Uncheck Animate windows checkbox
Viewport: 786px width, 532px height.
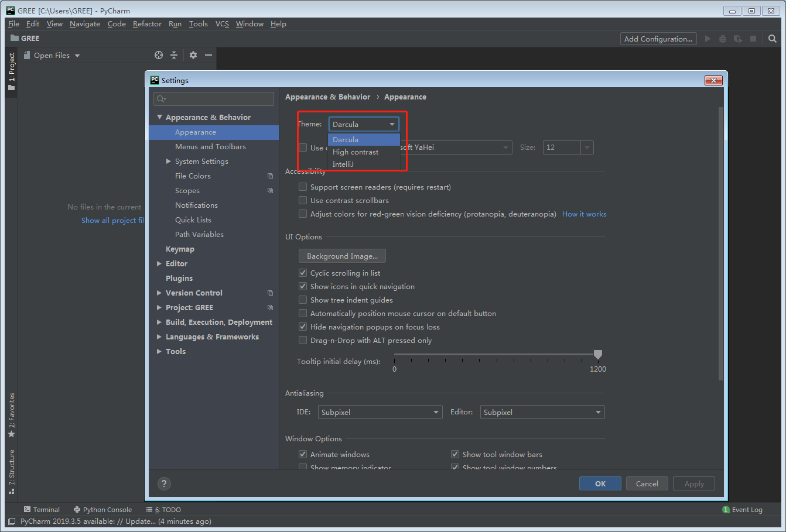click(303, 454)
